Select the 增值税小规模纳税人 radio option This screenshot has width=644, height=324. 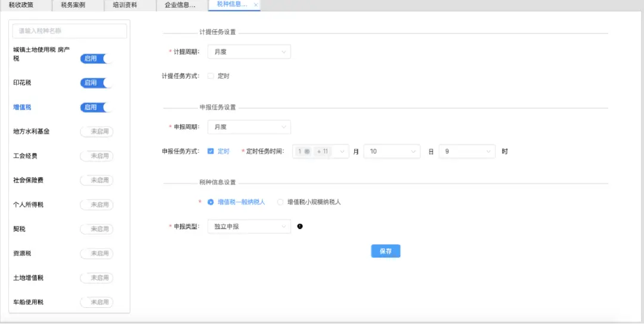[280, 202]
